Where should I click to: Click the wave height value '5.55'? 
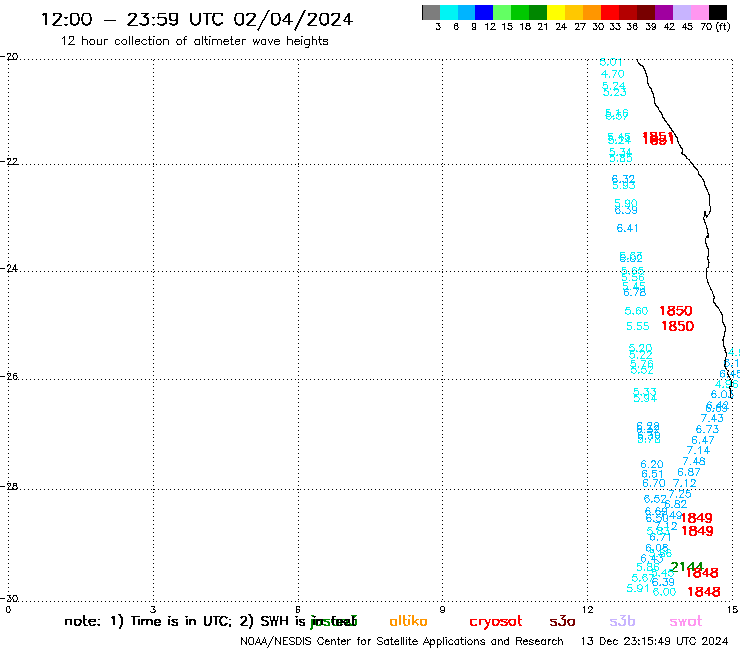[x=638, y=326]
